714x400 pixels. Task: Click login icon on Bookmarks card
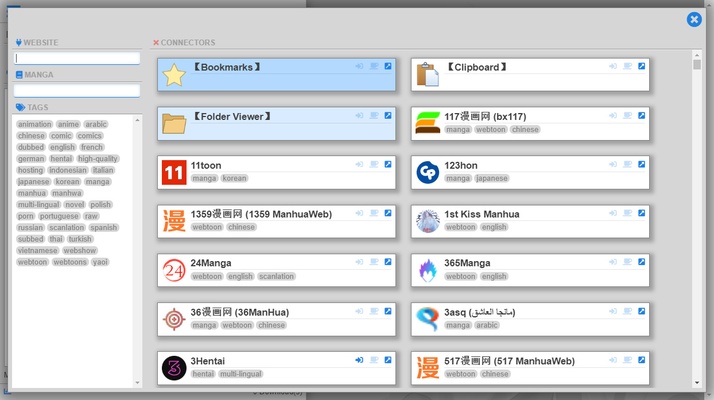(359, 66)
